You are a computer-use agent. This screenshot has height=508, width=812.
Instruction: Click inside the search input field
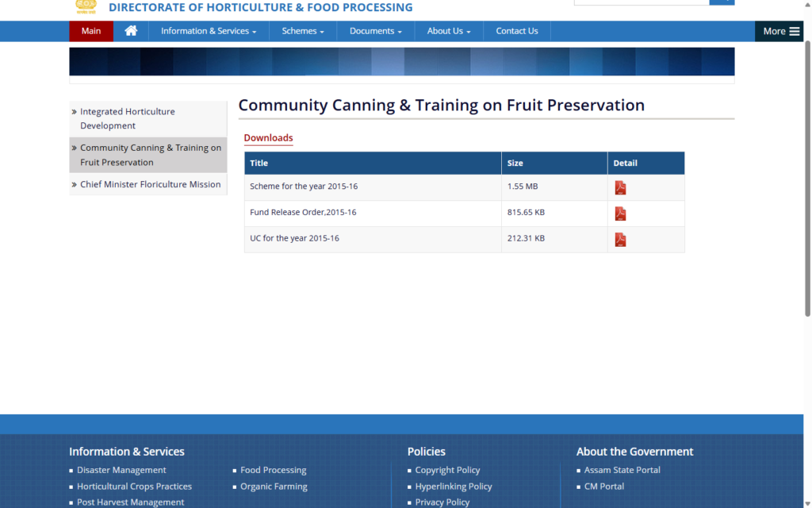coord(641,2)
